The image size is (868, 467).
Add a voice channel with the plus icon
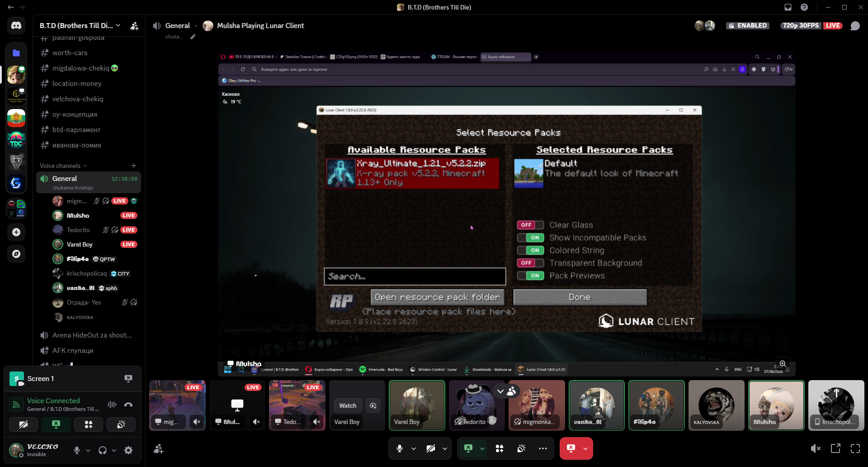134,166
